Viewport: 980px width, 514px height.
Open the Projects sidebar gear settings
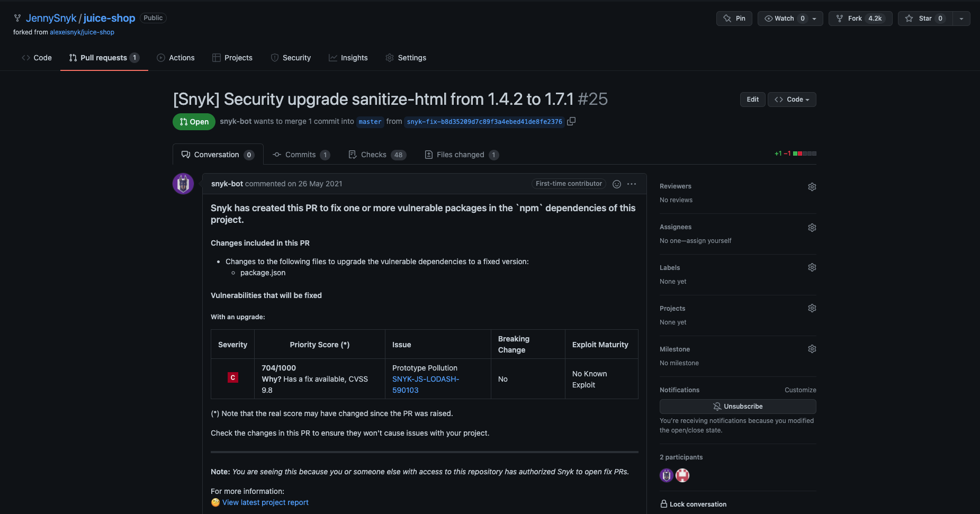pos(812,308)
